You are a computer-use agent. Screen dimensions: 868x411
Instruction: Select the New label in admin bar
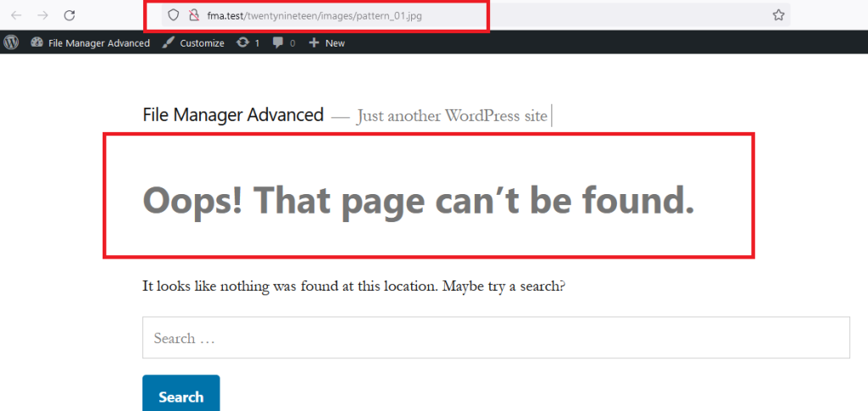click(335, 43)
